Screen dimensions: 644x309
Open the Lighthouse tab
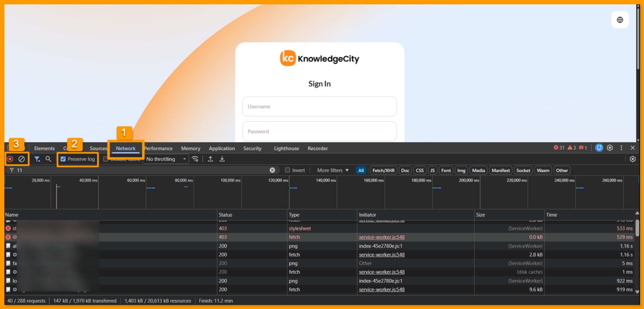coord(286,148)
